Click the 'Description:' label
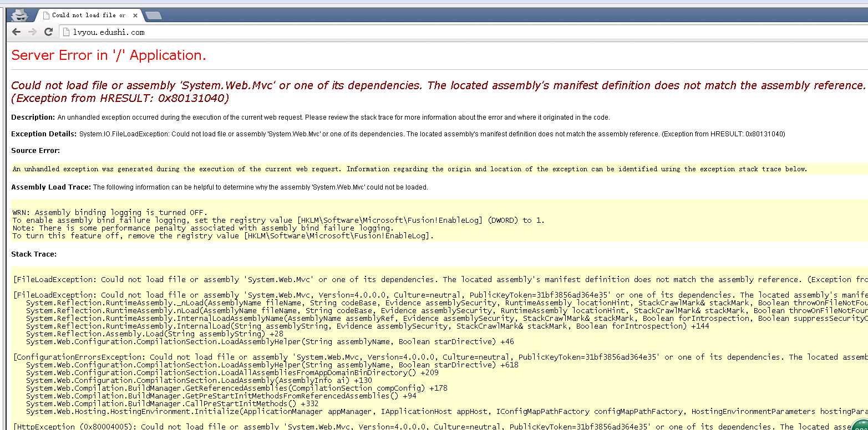The image size is (868, 430). [x=33, y=117]
